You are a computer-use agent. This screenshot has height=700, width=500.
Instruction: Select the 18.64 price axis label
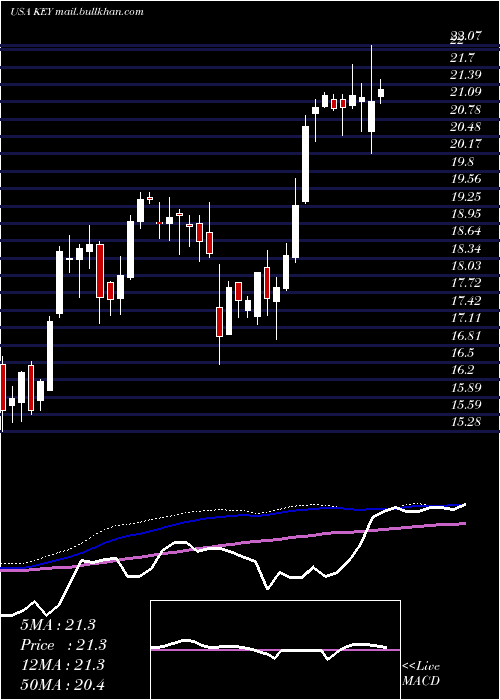click(x=466, y=231)
